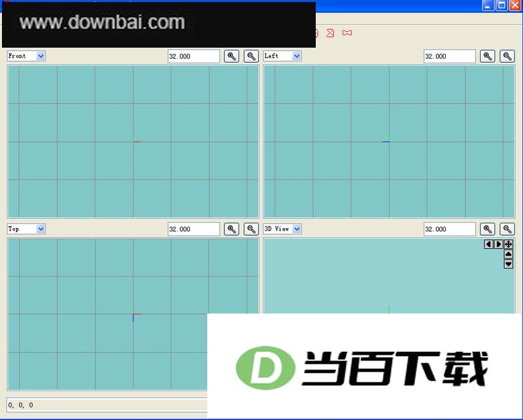Rotate 3D view with right arrow button

[x=499, y=244]
